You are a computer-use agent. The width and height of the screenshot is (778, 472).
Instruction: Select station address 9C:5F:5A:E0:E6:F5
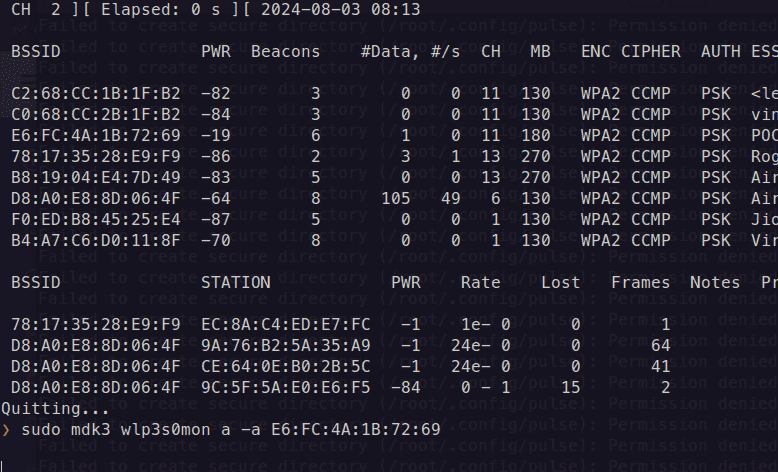click(x=286, y=387)
